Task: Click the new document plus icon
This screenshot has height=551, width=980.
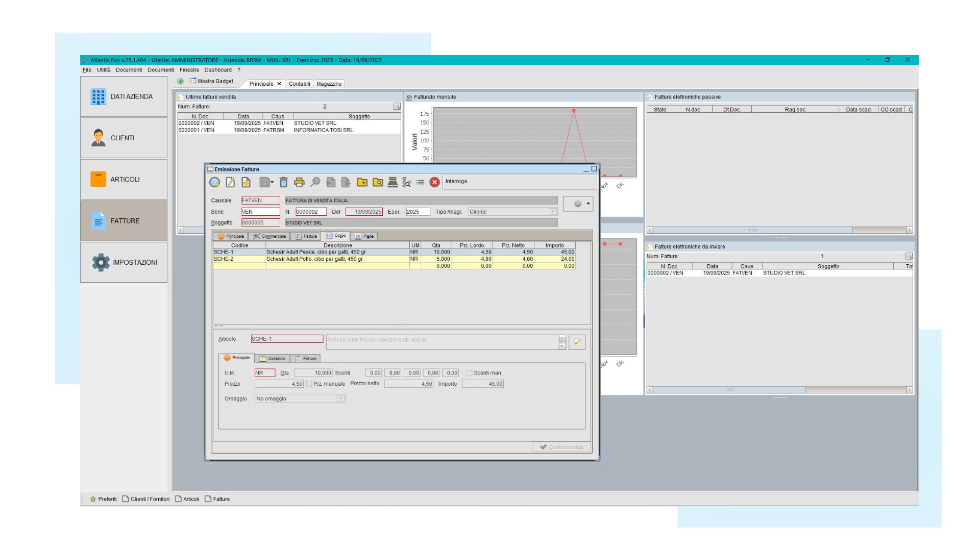Action: (246, 182)
